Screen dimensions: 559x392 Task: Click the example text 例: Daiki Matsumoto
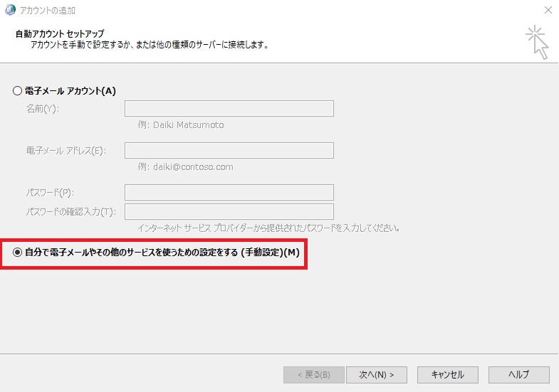click(181, 125)
